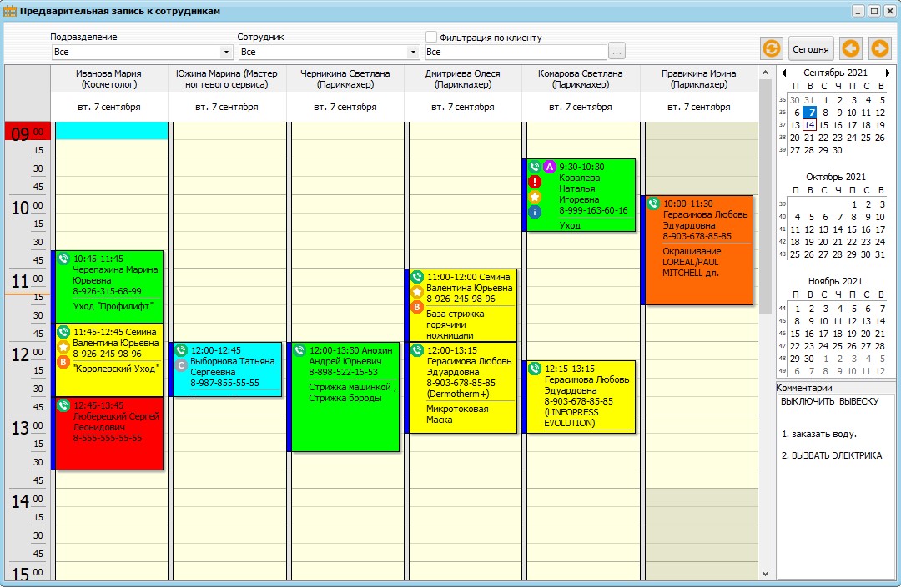Click the comments text area
Image resolution: width=901 pixels, height=588 pixels.
tap(835, 485)
